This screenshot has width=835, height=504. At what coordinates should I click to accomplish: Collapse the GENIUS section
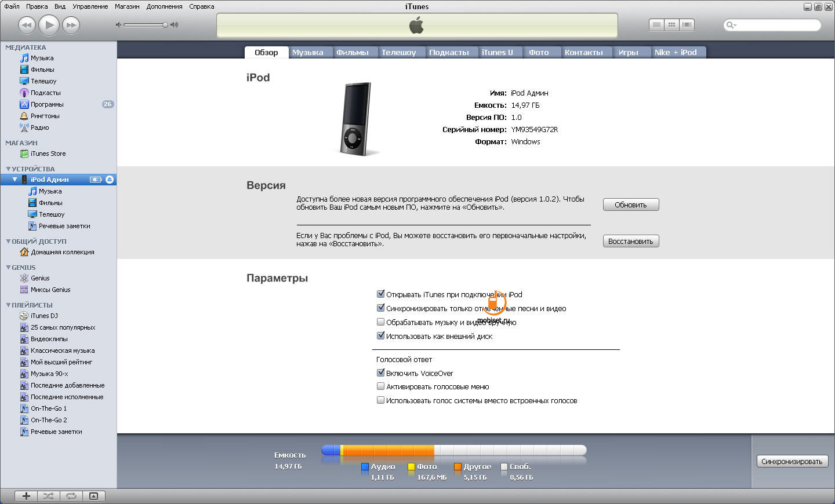coord(8,268)
